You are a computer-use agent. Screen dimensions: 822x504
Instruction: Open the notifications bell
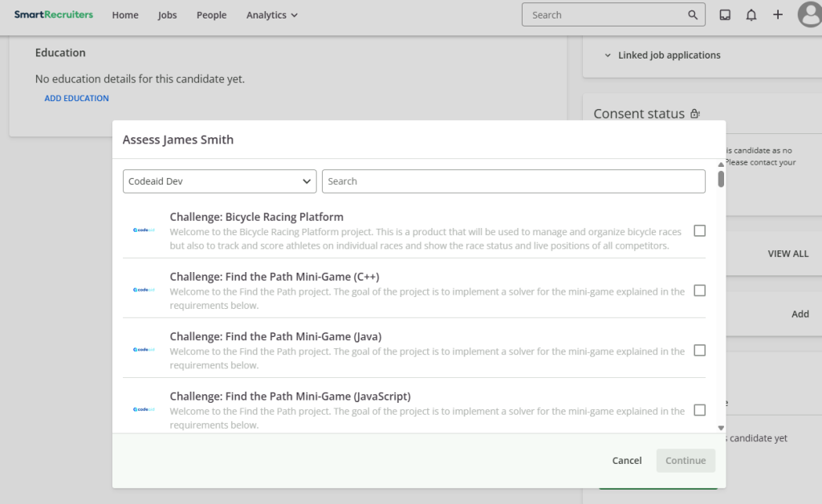[x=751, y=14]
